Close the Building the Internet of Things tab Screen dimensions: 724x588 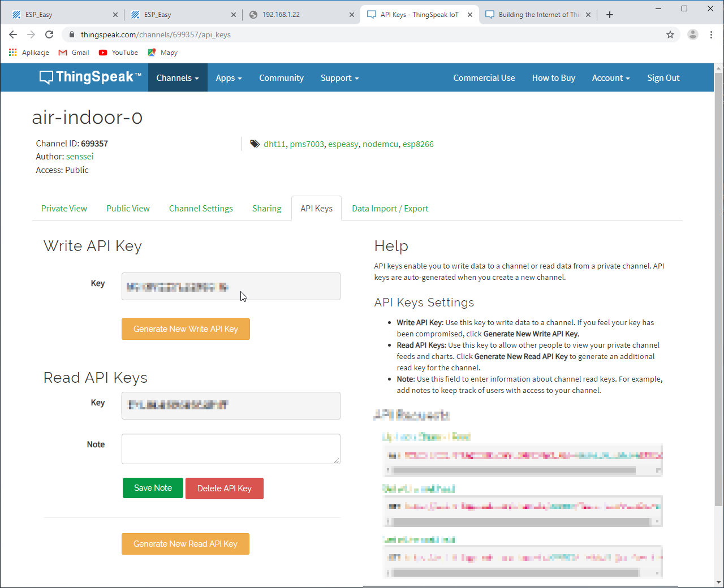point(588,15)
